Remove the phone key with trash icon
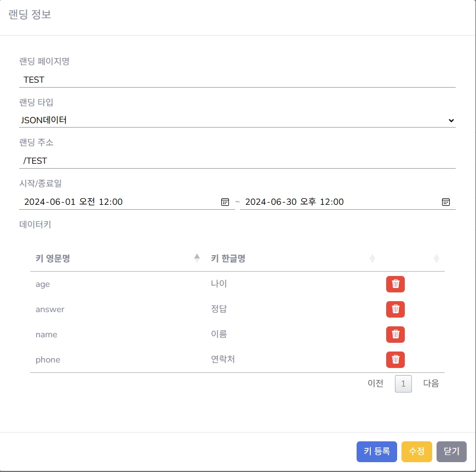 point(395,360)
